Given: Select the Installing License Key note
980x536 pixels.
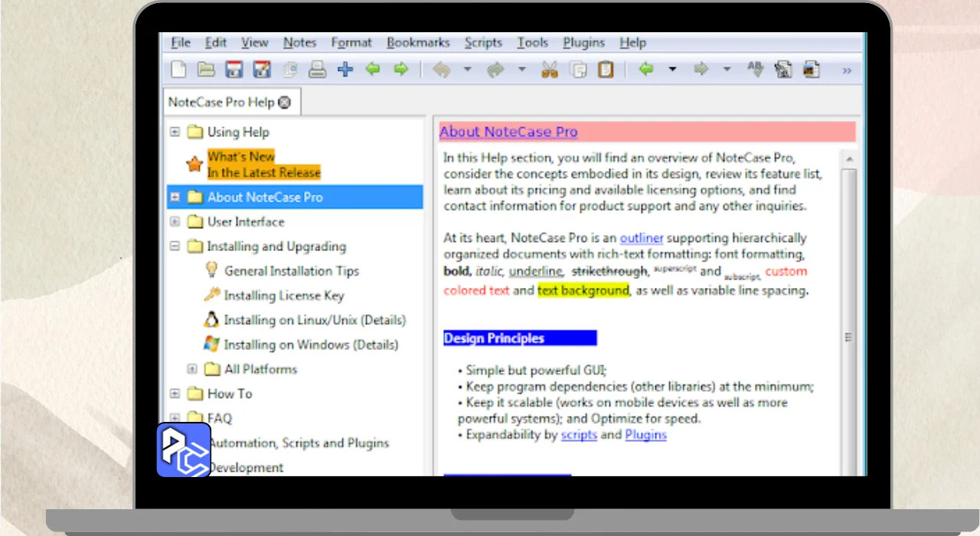Looking at the screenshot, I should [x=284, y=295].
